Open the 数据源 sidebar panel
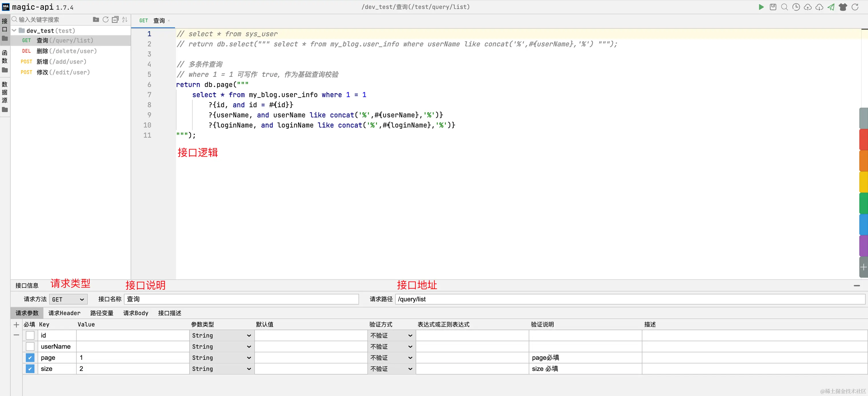The image size is (868, 396). pyautogui.click(x=5, y=96)
